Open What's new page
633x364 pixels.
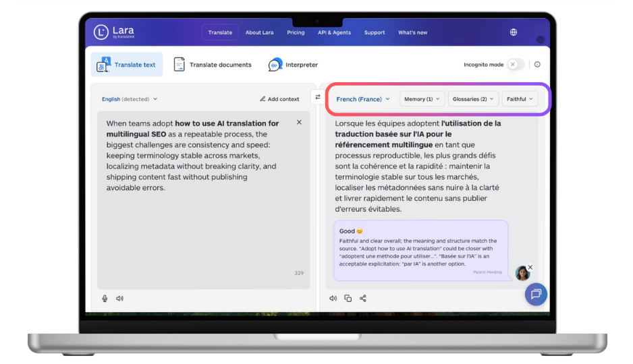(x=412, y=32)
